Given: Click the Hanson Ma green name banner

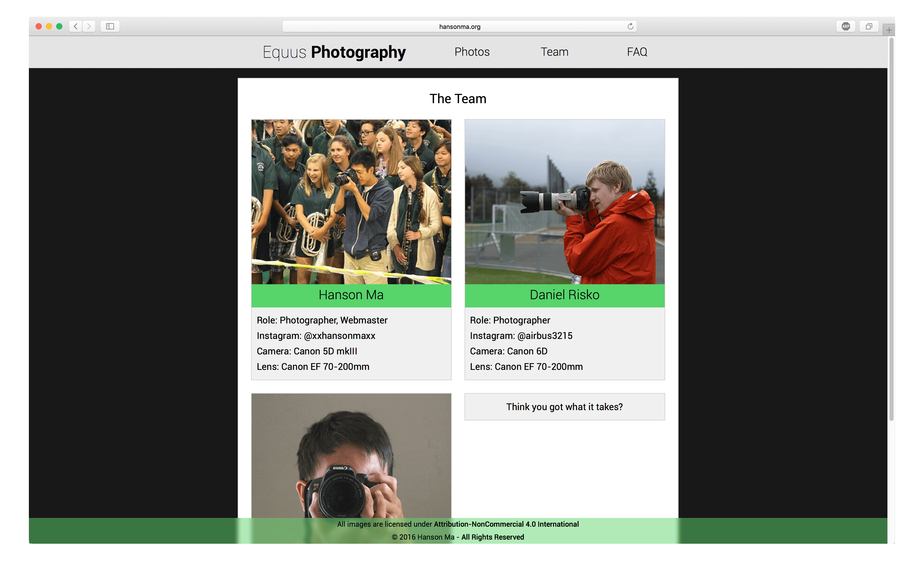Looking at the screenshot, I should [351, 295].
